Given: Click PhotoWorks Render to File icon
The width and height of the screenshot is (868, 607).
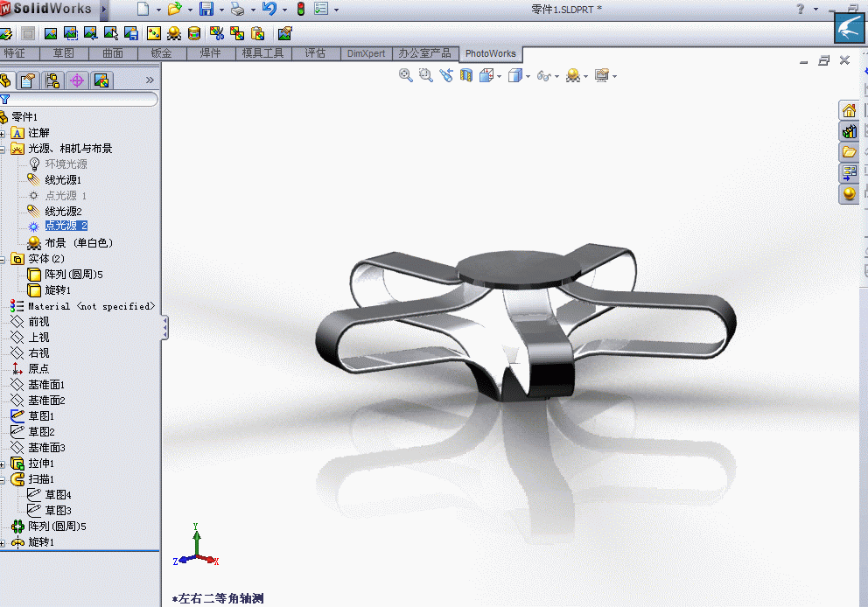Looking at the screenshot, I should click(130, 34).
